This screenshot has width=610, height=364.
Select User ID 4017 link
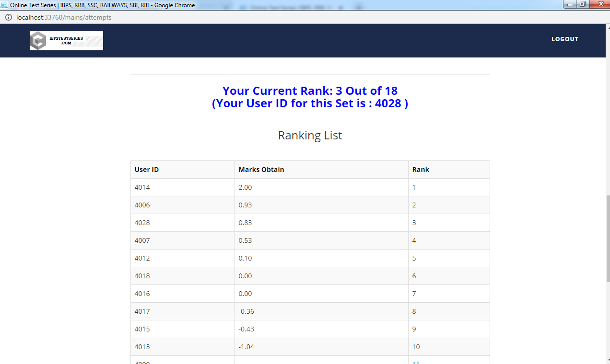(142, 311)
